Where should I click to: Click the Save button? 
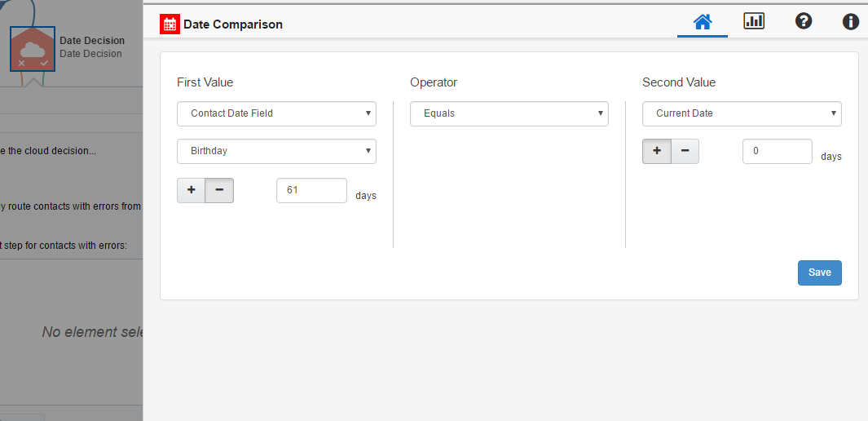point(819,273)
